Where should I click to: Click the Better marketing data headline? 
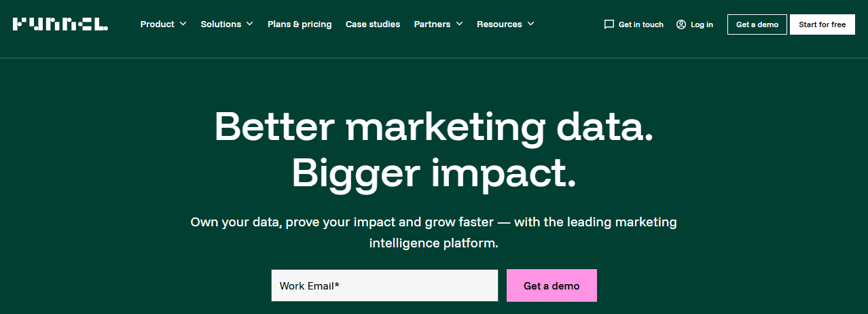coord(434,127)
